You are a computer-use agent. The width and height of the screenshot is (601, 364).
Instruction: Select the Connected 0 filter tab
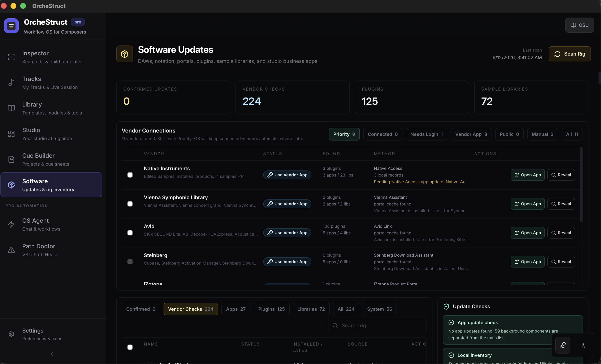pyautogui.click(x=383, y=134)
